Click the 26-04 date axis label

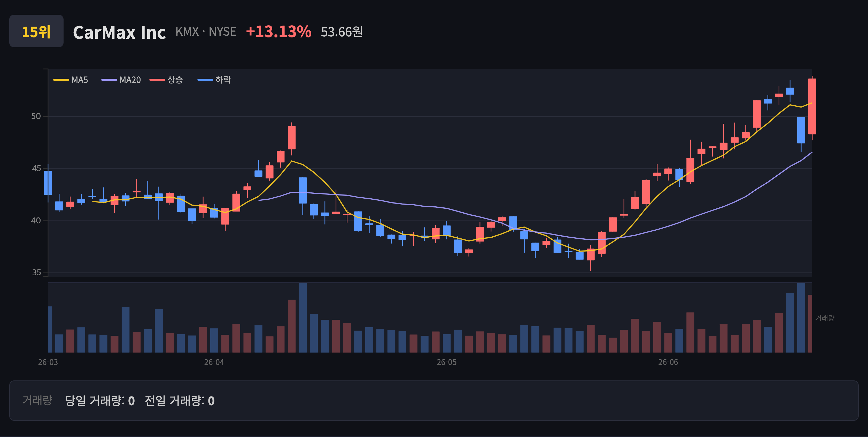click(x=214, y=362)
